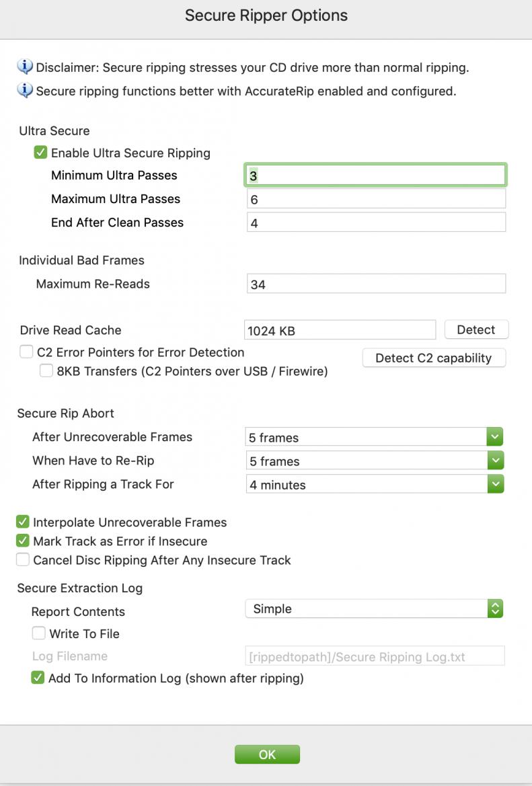The image size is (532, 786).
Task: Focus the Maximum Re-Reads input field
Action: tap(375, 284)
